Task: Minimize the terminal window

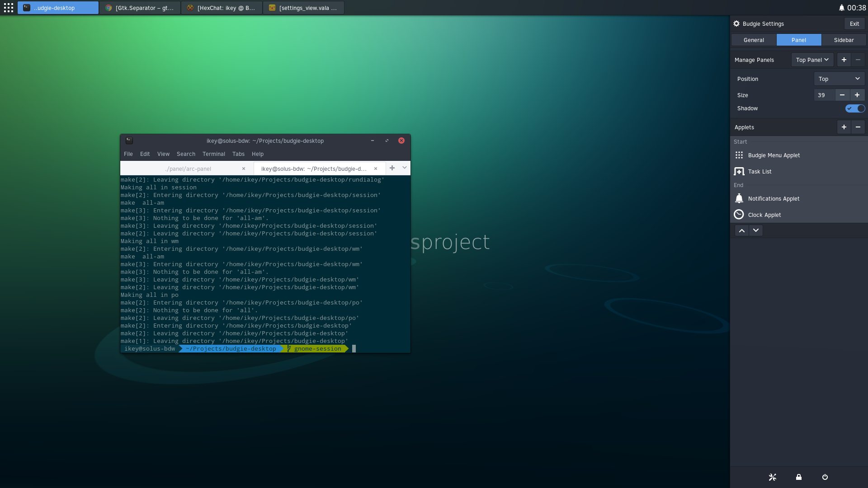Action: coord(373,141)
